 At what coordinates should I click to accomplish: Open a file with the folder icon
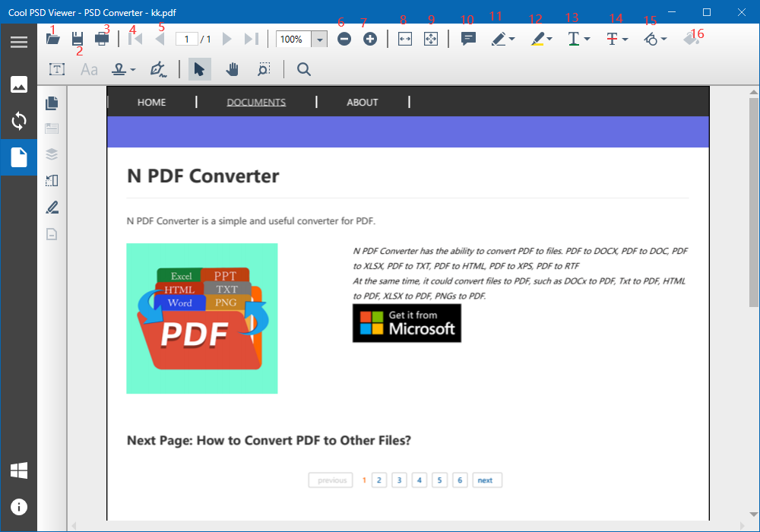[53, 39]
